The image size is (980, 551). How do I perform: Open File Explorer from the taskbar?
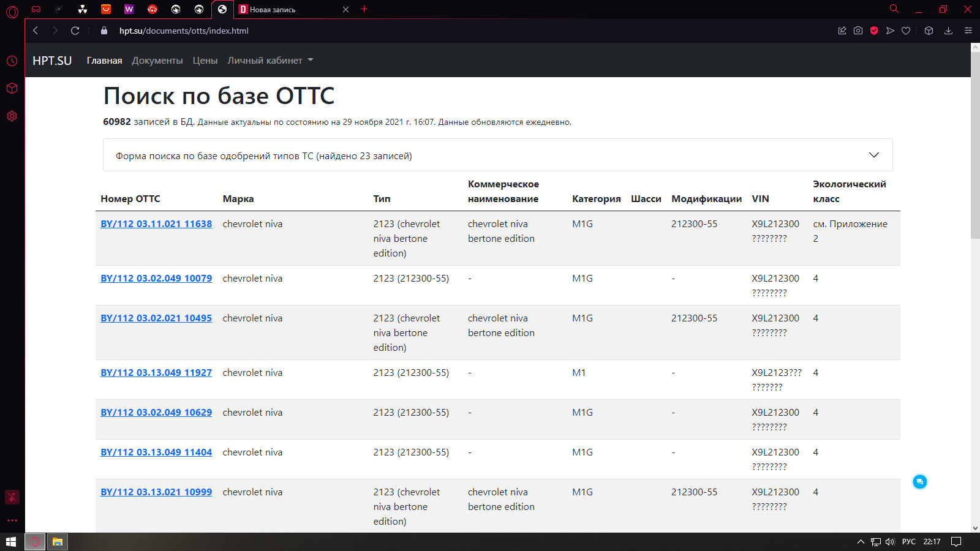click(x=58, y=542)
